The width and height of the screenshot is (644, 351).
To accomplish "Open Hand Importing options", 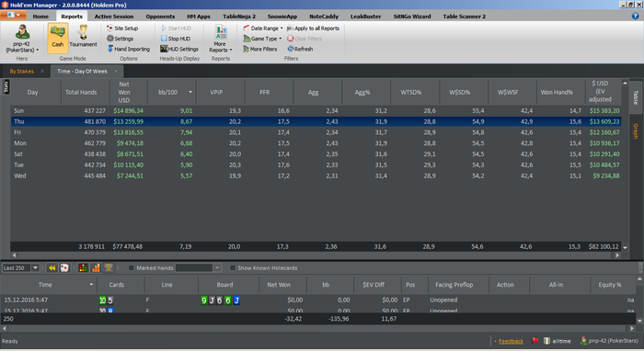I will click(x=129, y=49).
